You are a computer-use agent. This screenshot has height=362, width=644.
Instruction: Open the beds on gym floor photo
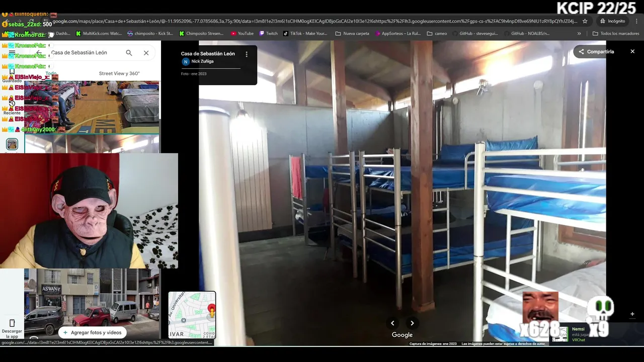pyautogui.click(x=92, y=107)
